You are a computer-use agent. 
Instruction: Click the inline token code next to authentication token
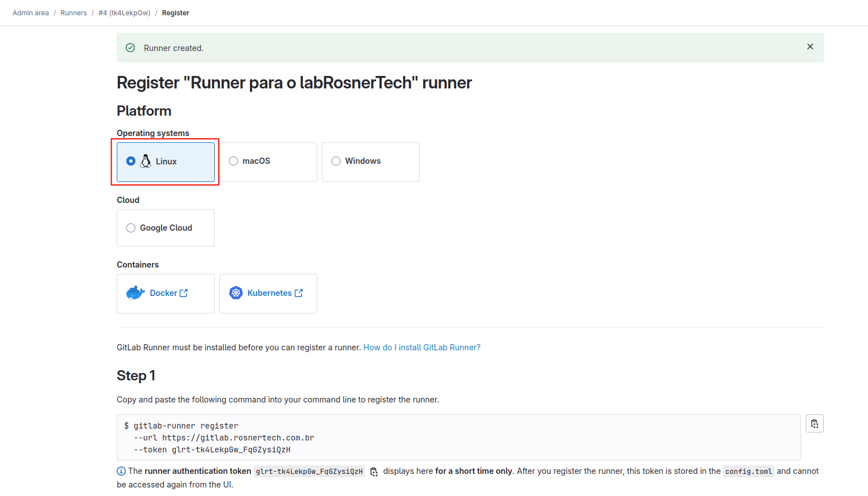pyautogui.click(x=309, y=472)
